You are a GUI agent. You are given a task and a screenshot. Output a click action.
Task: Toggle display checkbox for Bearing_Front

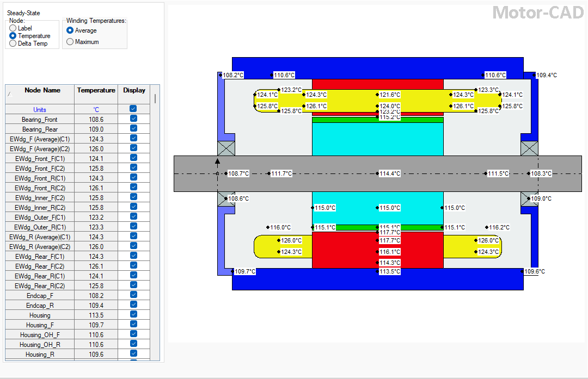133,119
